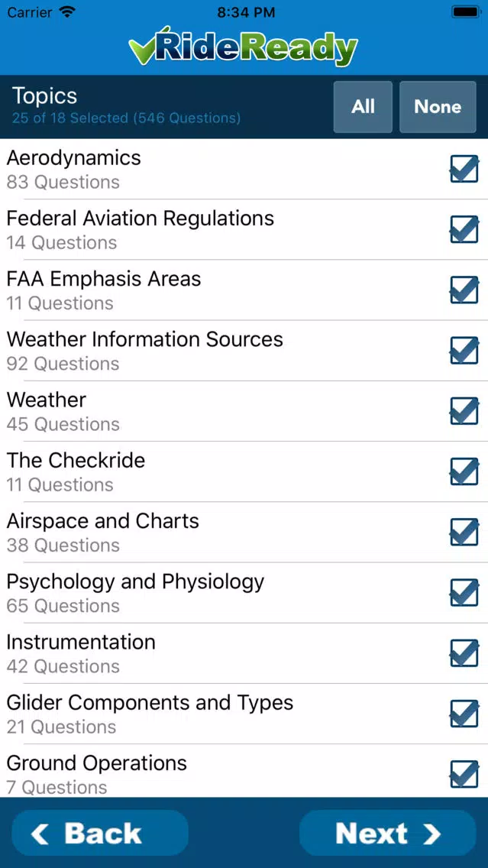Select the Aerodynamics topic row label

tap(73, 157)
